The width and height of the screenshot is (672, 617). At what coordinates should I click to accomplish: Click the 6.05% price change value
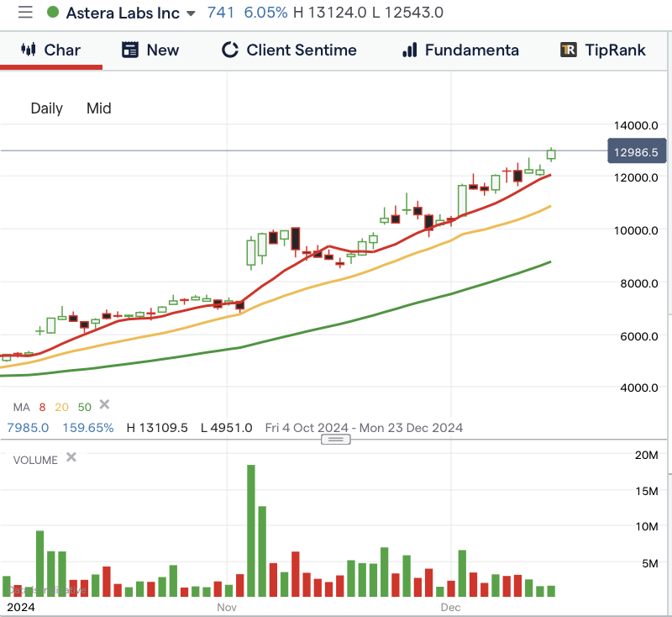coord(265,13)
